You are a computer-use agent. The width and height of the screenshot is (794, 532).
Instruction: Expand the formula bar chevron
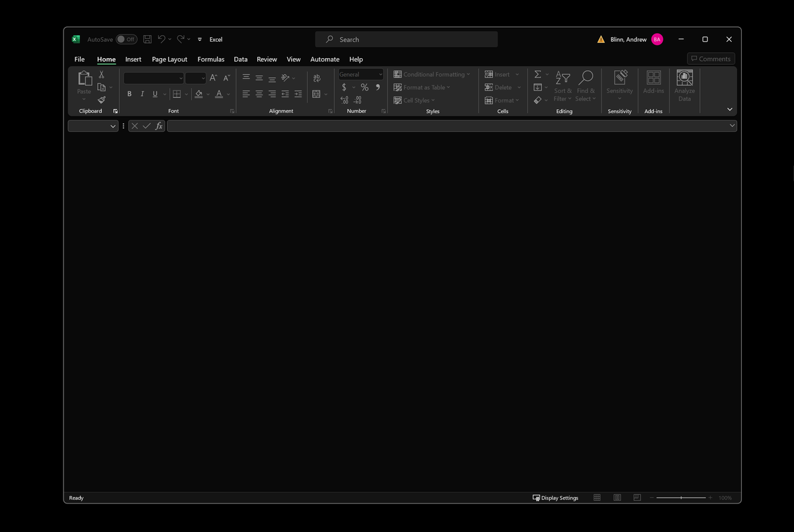point(732,126)
